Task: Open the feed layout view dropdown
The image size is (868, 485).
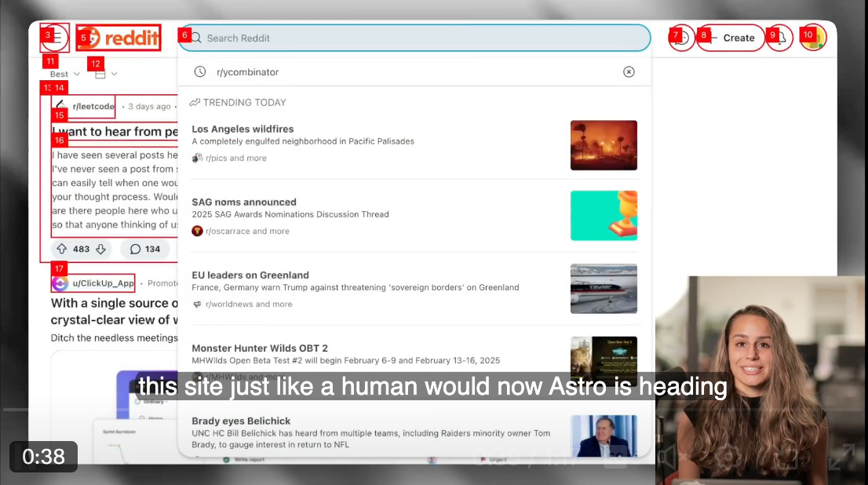Action: (x=106, y=74)
